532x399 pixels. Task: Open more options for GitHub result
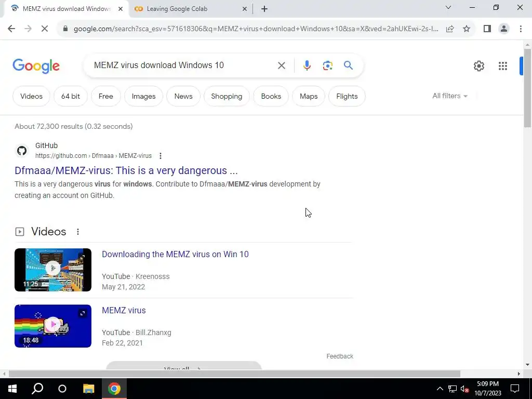[161, 156]
